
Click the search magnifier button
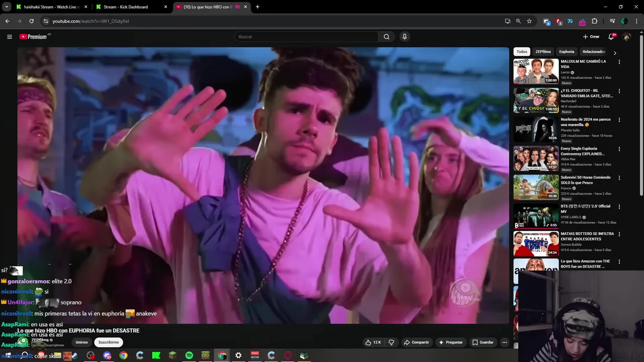coord(386,37)
